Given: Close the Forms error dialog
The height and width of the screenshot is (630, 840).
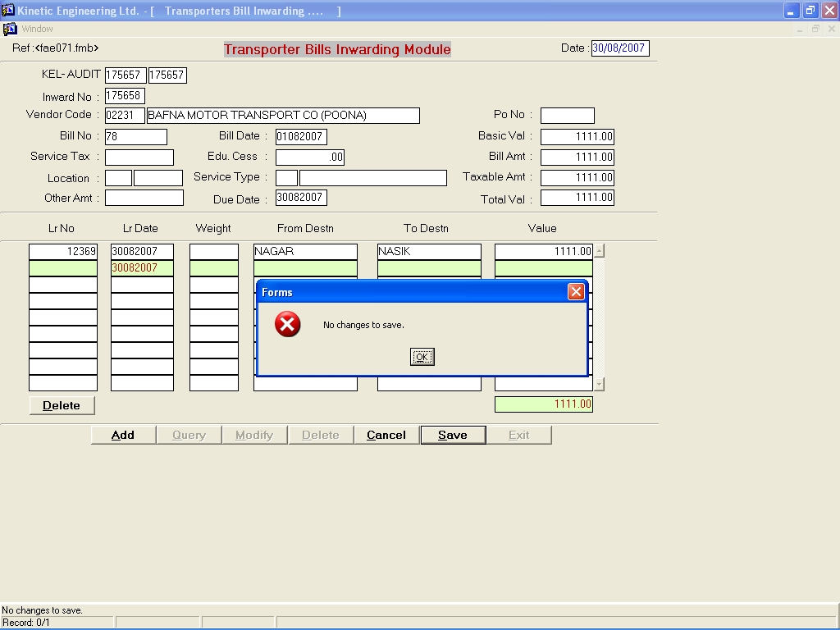Looking at the screenshot, I should pyautogui.click(x=576, y=292).
